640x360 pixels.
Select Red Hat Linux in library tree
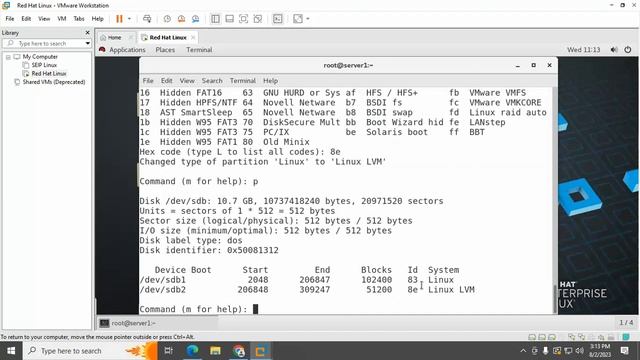pos(49,73)
